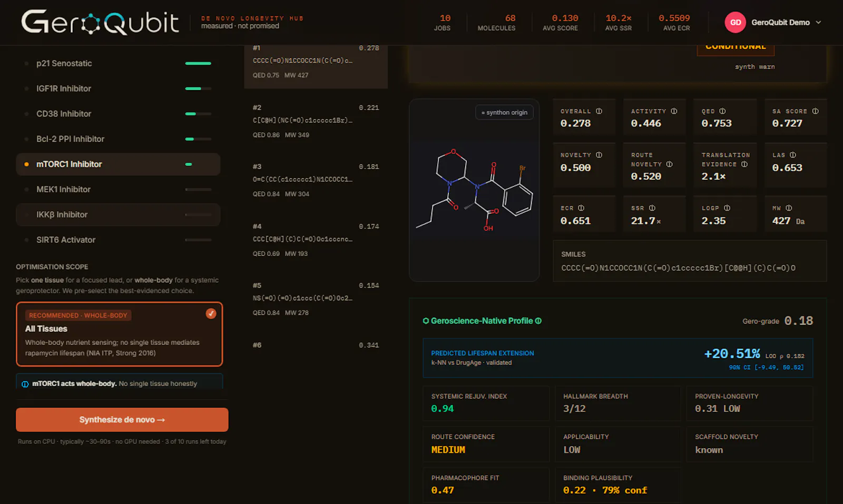Click the Applicability LOW card

click(617, 444)
